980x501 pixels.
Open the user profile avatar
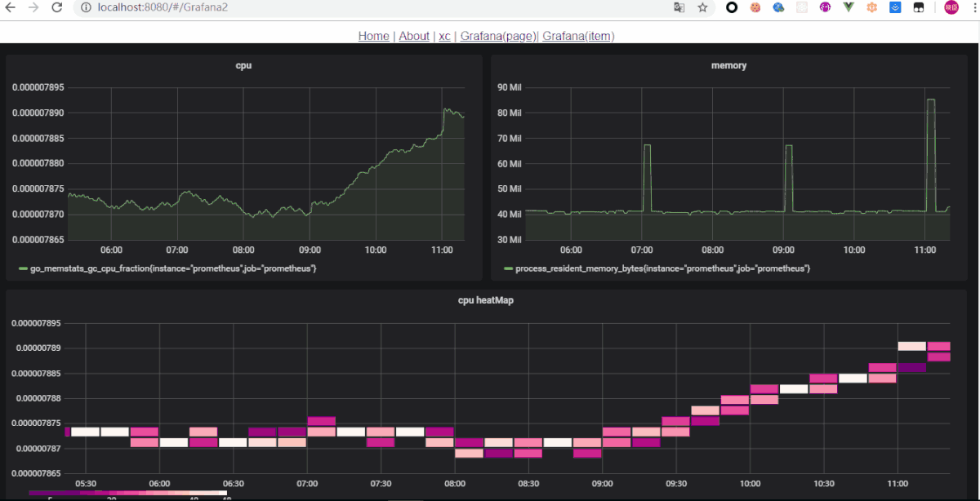(951, 7)
